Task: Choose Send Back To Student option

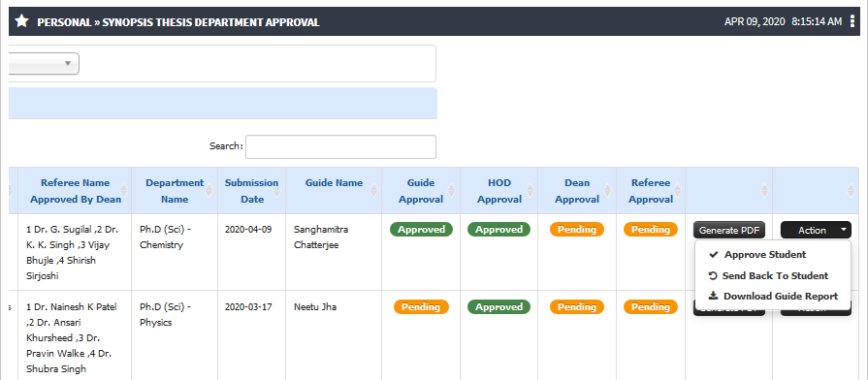Action: click(775, 275)
